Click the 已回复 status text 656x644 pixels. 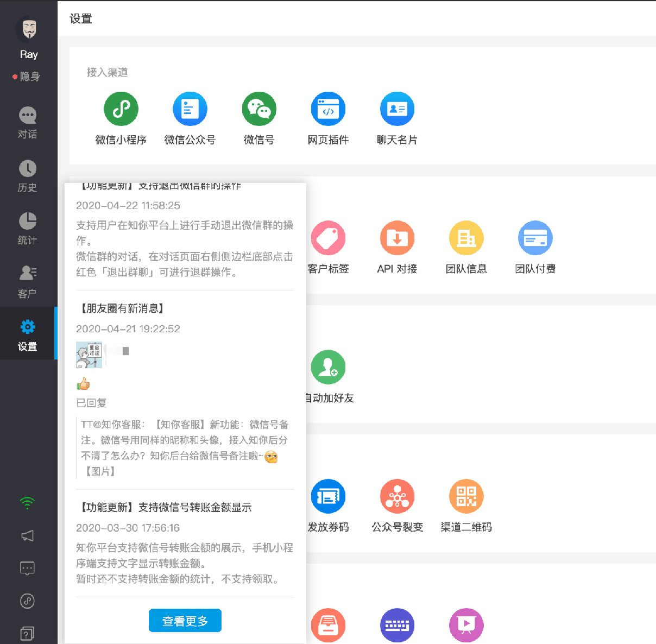pos(91,403)
